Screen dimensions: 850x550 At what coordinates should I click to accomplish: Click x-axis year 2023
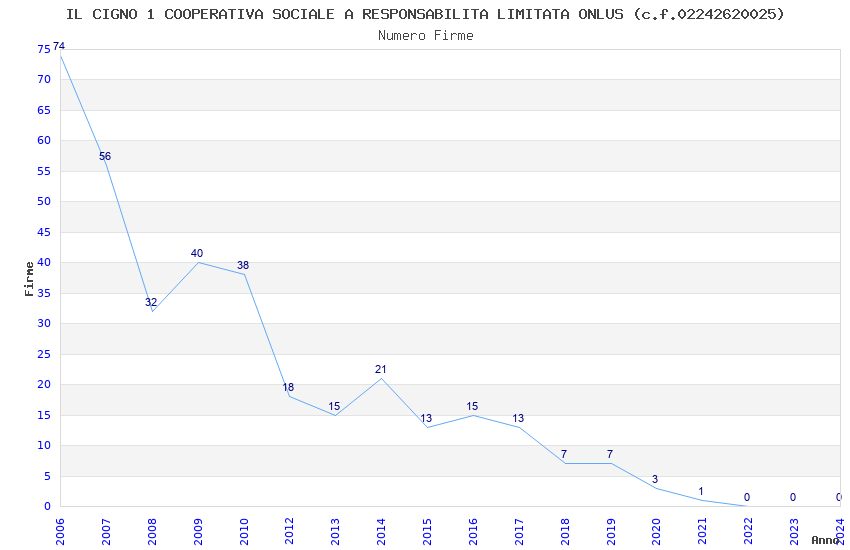(x=794, y=531)
